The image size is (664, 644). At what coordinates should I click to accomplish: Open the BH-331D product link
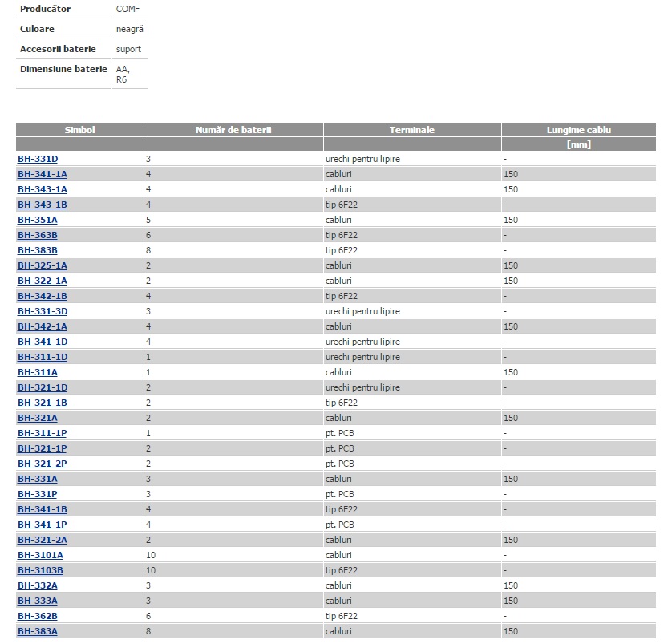[38, 159]
